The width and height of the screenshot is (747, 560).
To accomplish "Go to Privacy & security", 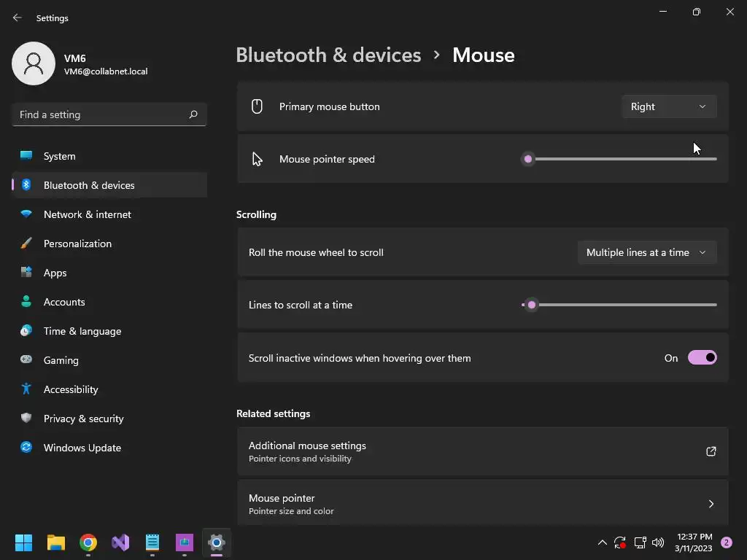I will pyautogui.click(x=109, y=419).
